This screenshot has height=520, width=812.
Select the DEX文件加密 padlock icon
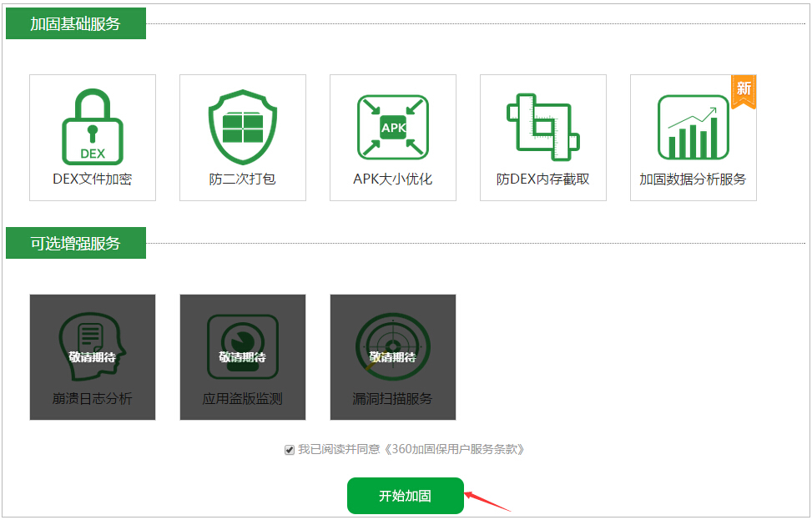[93, 126]
